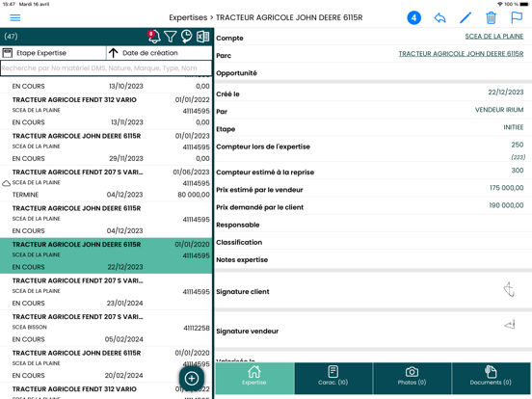532x399 pixels.
Task: Click the (47) record count
Action: [x=11, y=37]
